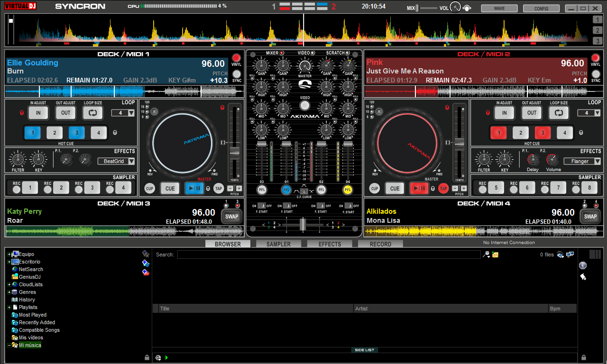Screen dimensions: 607x364
Task: Click the pitch plus button on Deck 1
Action: (x=239, y=188)
